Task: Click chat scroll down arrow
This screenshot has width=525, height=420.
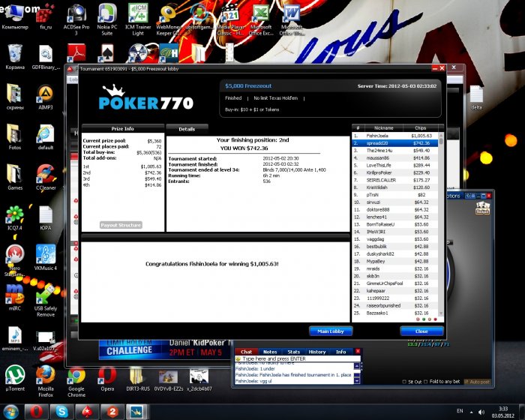Action: [x=357, y=381]
